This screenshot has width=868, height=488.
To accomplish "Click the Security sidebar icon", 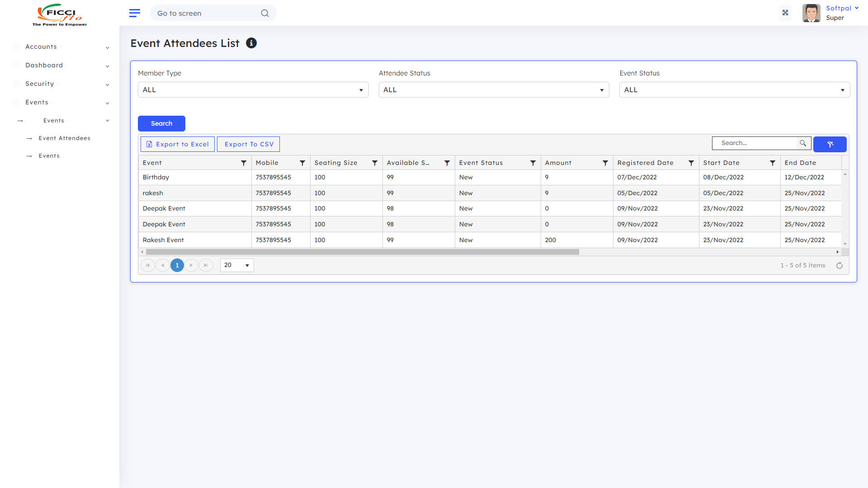I will tap(16, 84).
